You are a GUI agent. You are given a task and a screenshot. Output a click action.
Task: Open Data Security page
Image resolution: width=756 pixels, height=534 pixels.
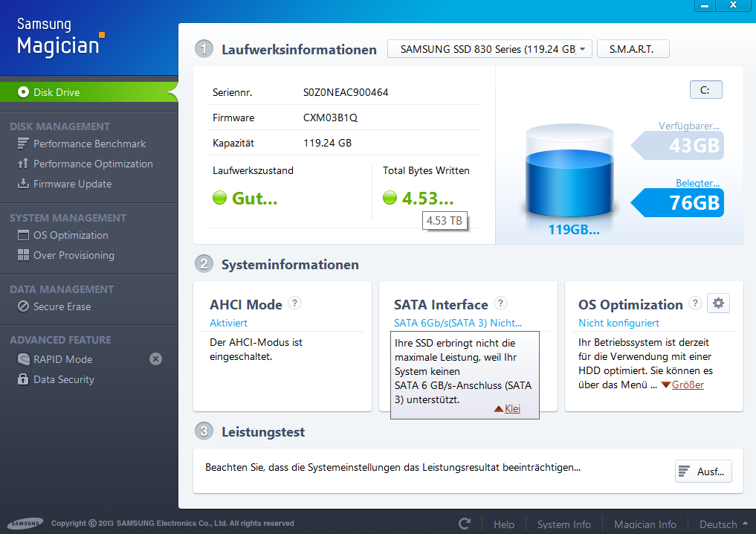pyautogui.click(x=64, y=379)
